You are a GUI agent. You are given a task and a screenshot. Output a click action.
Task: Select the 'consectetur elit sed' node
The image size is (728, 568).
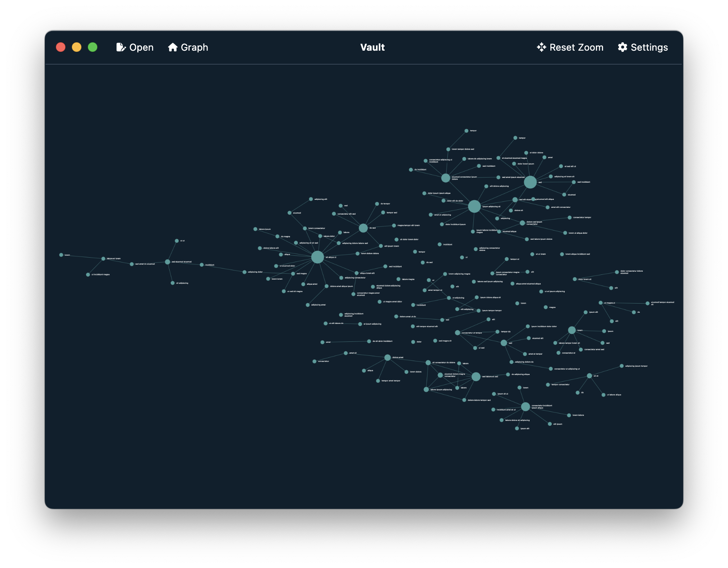pos(334,214)
